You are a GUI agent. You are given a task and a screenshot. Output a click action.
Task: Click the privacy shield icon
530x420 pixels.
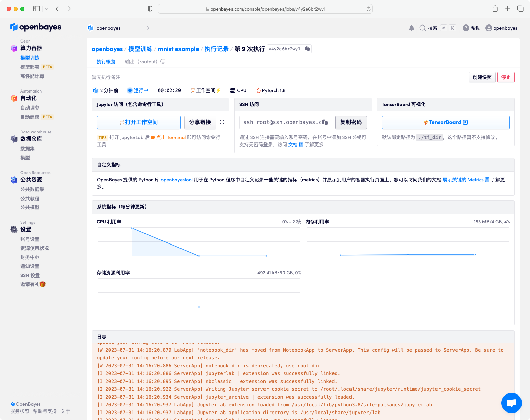click(150, 9)
